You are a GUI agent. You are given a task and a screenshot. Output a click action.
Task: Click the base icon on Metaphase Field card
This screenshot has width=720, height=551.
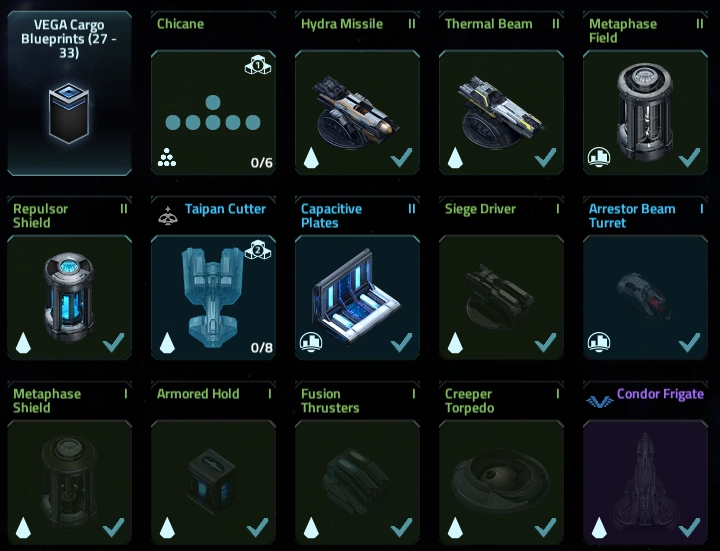(599, 157)
